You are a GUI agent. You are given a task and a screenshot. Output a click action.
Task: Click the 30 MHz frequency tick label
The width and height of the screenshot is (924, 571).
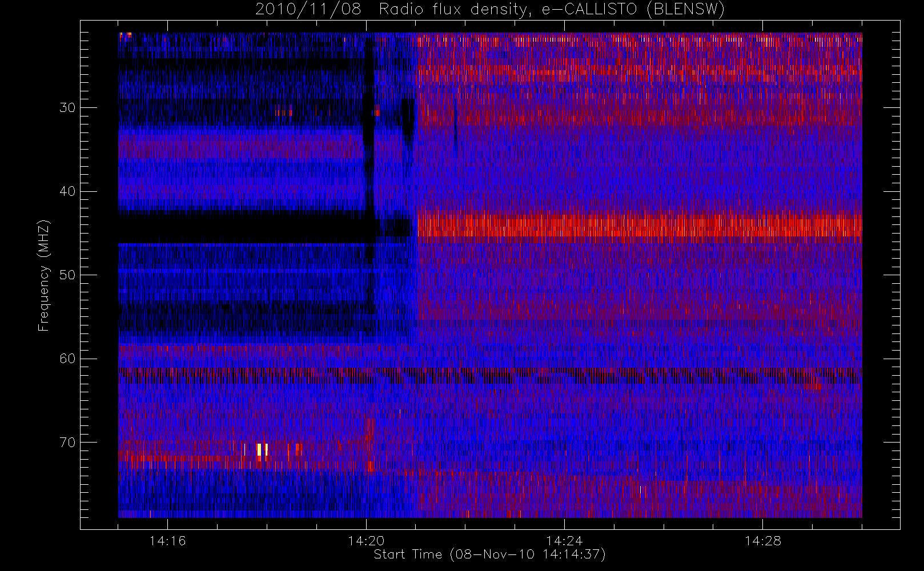[67, 108]
